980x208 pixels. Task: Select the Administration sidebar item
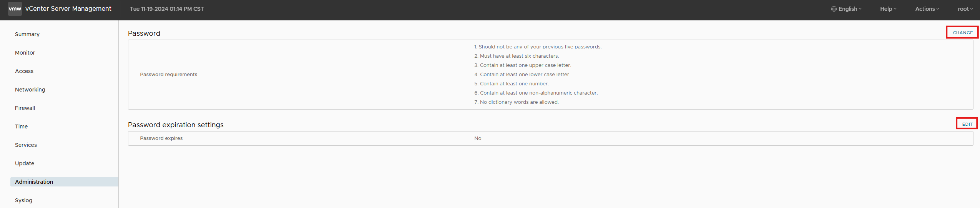(x=34, y=182)
